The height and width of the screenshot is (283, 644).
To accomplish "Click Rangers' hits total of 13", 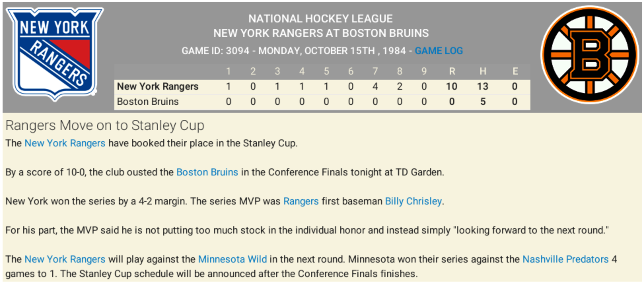I will [x=483, y=86].
